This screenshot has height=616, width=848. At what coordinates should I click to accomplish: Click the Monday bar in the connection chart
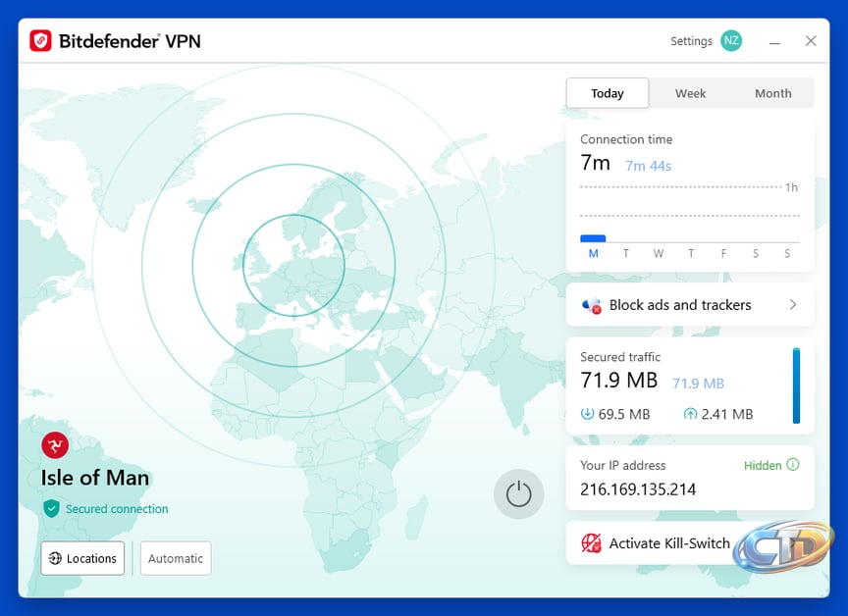[x=593, y=237]
